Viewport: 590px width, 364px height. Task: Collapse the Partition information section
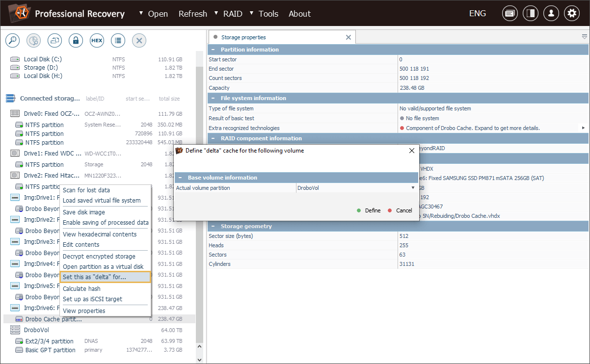[x=213, y=50]
